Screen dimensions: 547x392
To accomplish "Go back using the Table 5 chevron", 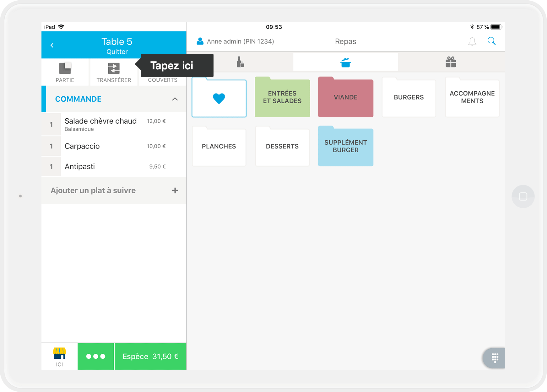I will point(52,45).
